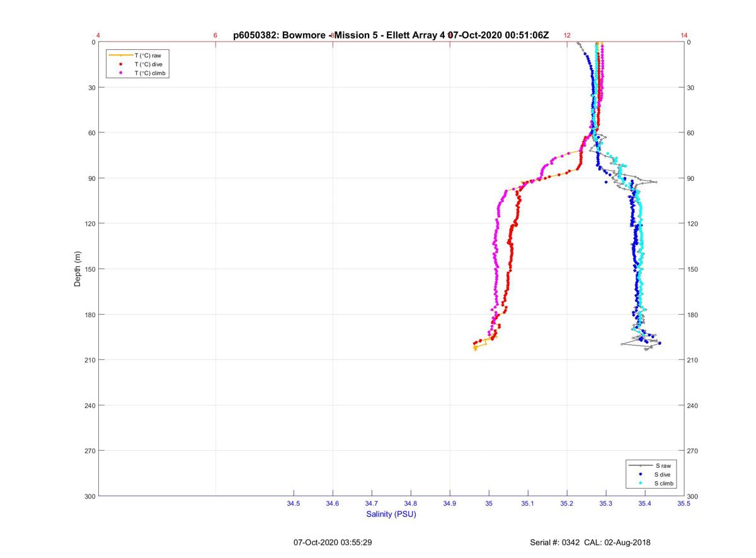Click salinity tick label 34.7
The height and width of the screenshot is (558, 756).
[372, 503]
